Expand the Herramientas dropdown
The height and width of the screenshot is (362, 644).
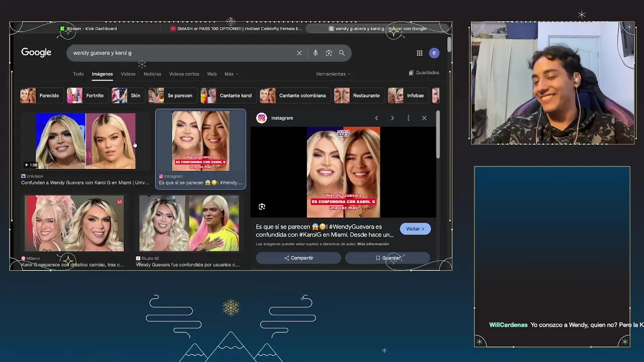pos(333,74)
